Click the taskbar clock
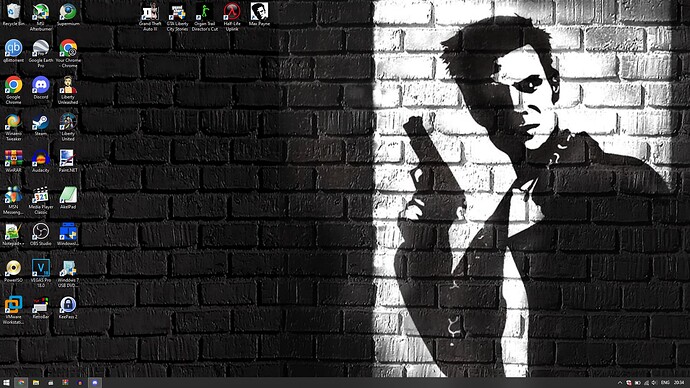This screenshot has width=690, height=388. click(x=679, y=383)
